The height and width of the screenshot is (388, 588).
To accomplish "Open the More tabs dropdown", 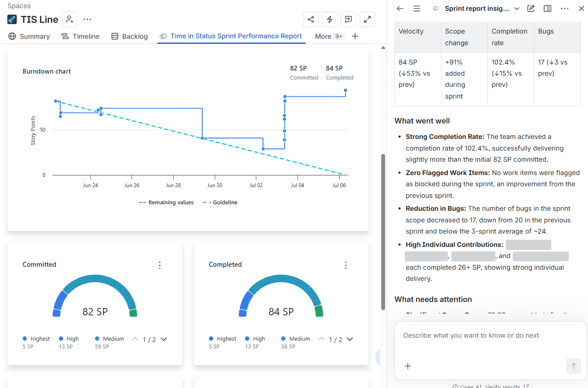I will [329, 37].
